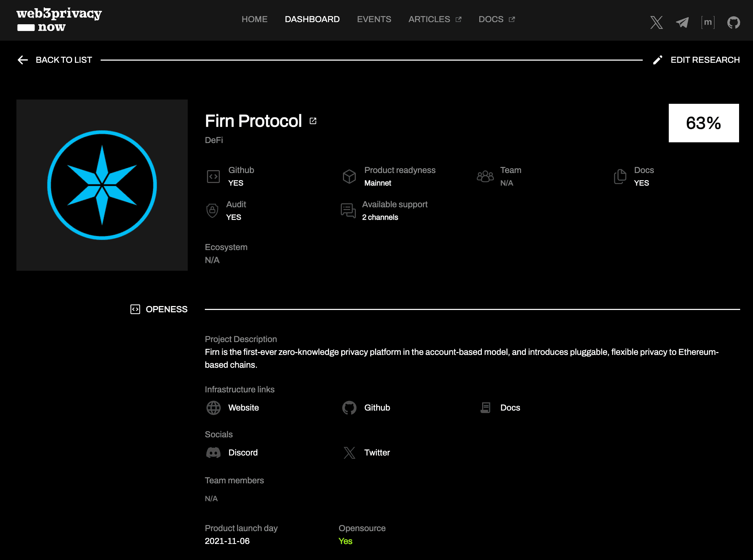This screenshot has width=753, height=560.
Task: Click the Website globe icon
Action: (213, 408)
